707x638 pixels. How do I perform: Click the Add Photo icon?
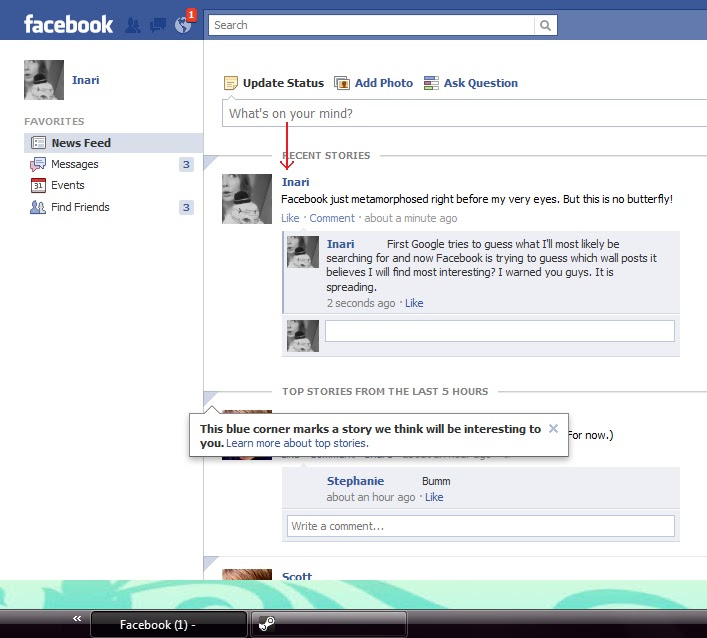342,83
